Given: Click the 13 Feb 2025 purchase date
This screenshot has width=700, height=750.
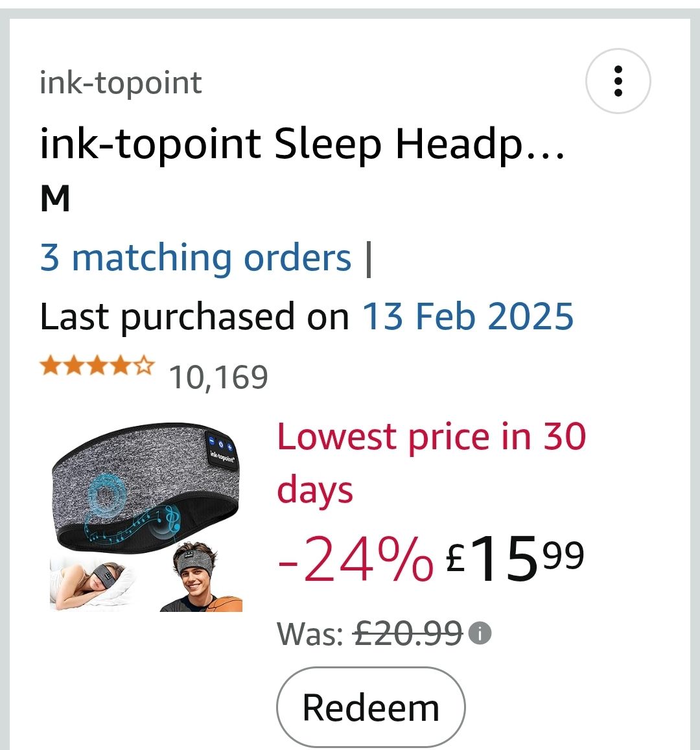Looking at the screenshot, I should [x=467, y=316].
